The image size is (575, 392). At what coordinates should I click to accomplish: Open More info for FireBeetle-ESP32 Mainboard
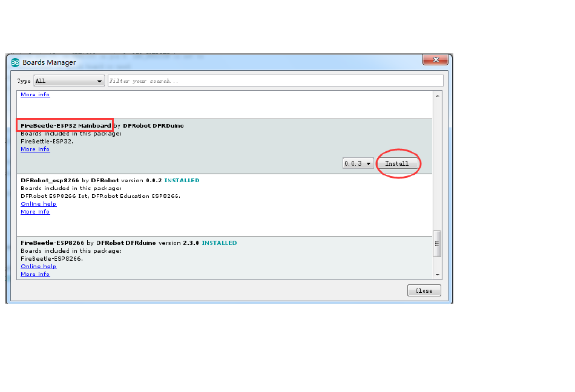tap(35, 149)
